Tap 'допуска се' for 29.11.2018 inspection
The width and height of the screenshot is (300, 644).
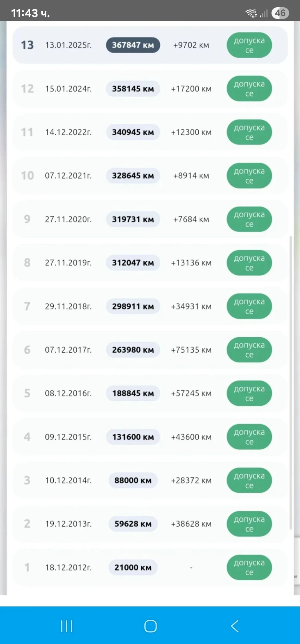pyautogui.click(x=249, y=306)
